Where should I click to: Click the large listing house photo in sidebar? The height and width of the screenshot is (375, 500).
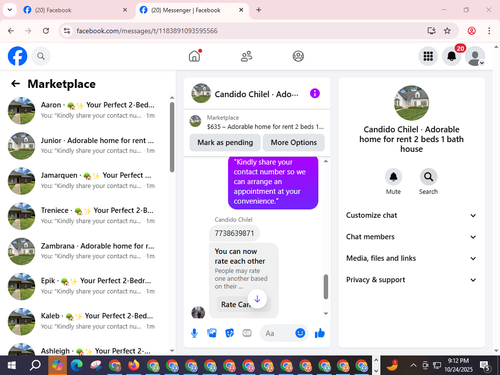pyautogui.click(x=411, y=103)
